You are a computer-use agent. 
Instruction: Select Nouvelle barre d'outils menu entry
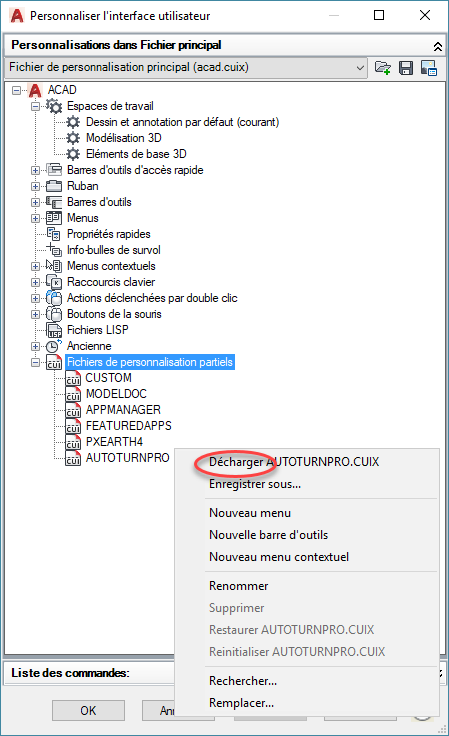268,535
